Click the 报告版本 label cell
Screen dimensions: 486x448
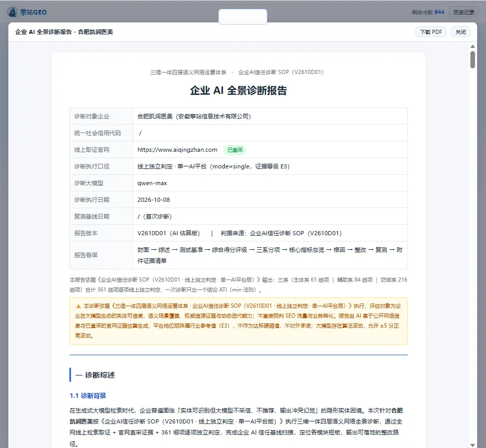[101, 234]
